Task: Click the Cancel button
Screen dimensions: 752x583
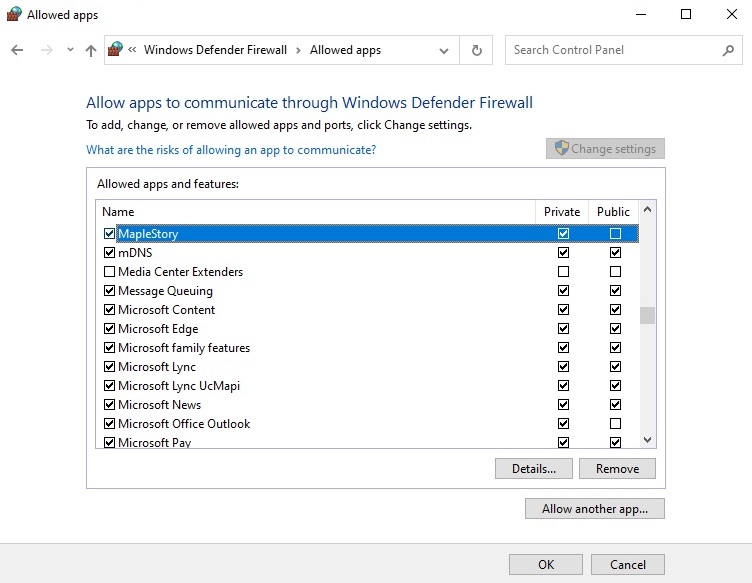Action: click(x=628, y=564)
